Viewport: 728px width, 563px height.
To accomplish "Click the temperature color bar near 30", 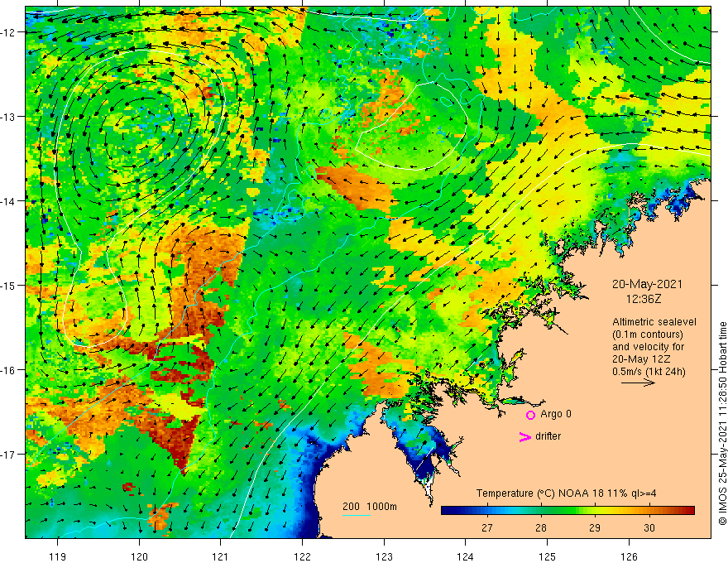I will [649, 511].
